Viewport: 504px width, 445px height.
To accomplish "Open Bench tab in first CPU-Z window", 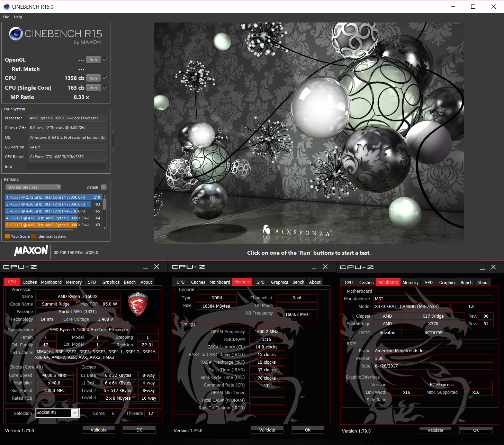I will point(130,282).
